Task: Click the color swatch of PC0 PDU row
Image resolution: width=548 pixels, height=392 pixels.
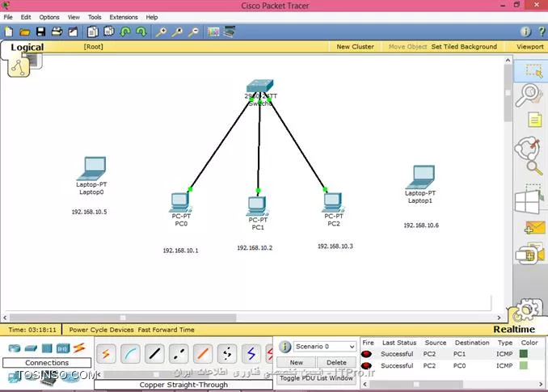Action: (524, 365)
